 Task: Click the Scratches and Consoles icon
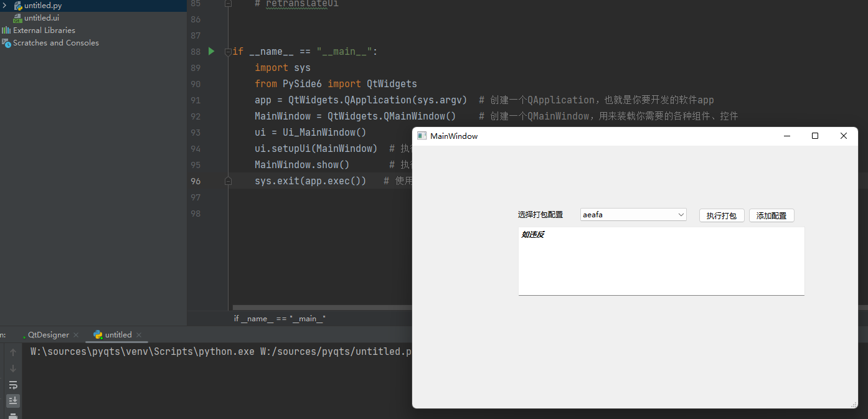[6, 42]
